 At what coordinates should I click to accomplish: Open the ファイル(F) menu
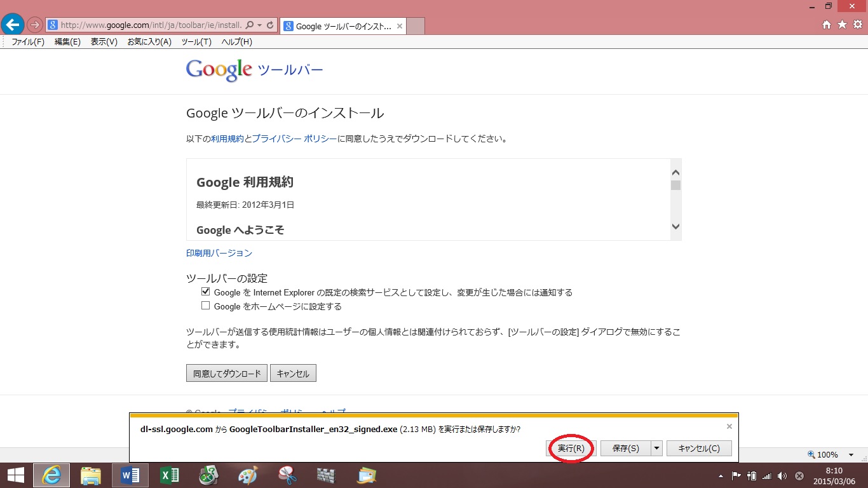click(x=28, y=42)
